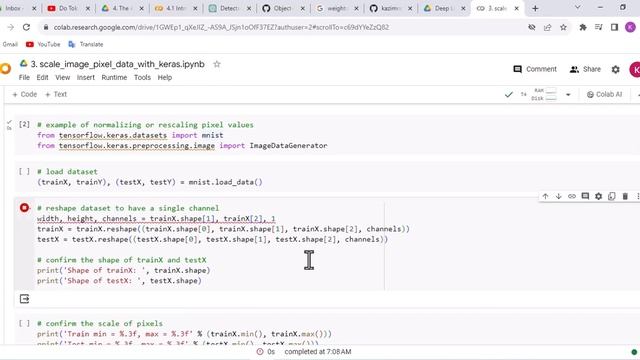The width and height of the screenshot is (640, 360).
Task: Share this page from the address bar
Action: pos(547,27)
